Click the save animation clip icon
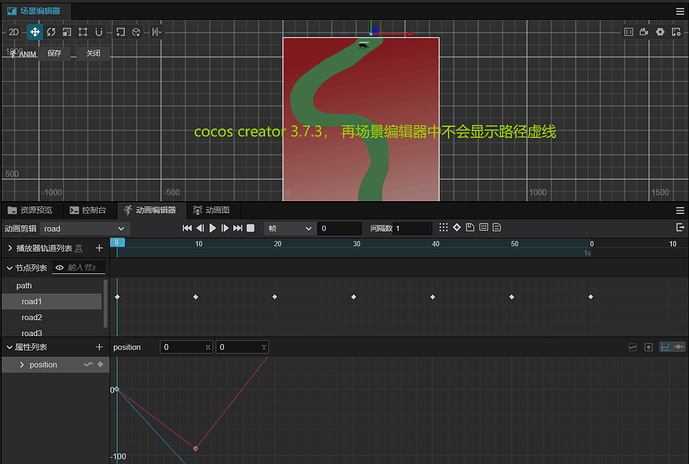689x464 pixels. click(x=470, y=227)
